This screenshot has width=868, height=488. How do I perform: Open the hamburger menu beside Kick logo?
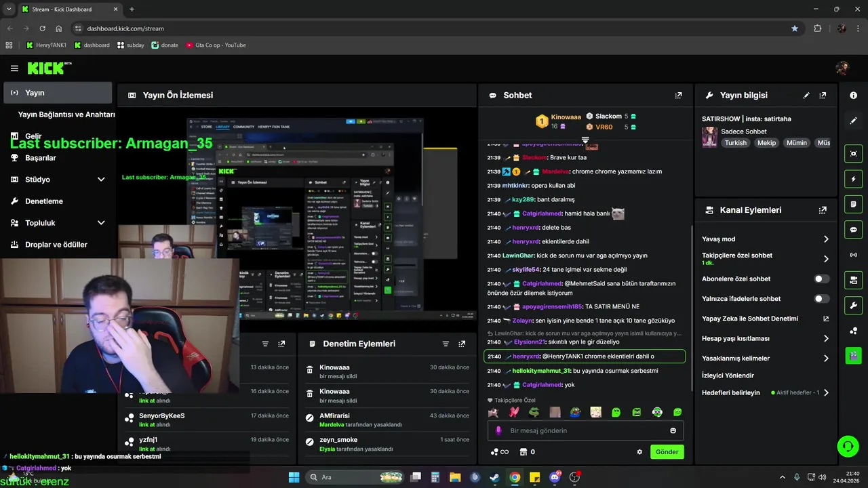coord(14,68)
